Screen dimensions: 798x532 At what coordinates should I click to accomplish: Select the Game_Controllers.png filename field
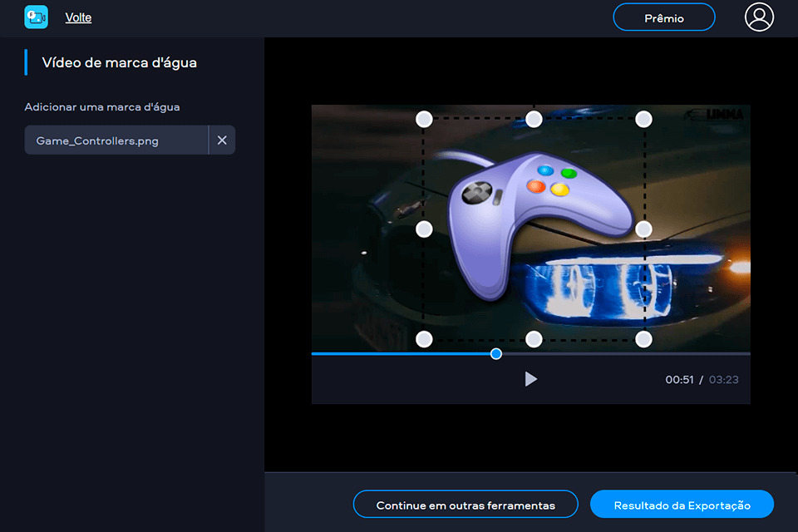point(116,140)
